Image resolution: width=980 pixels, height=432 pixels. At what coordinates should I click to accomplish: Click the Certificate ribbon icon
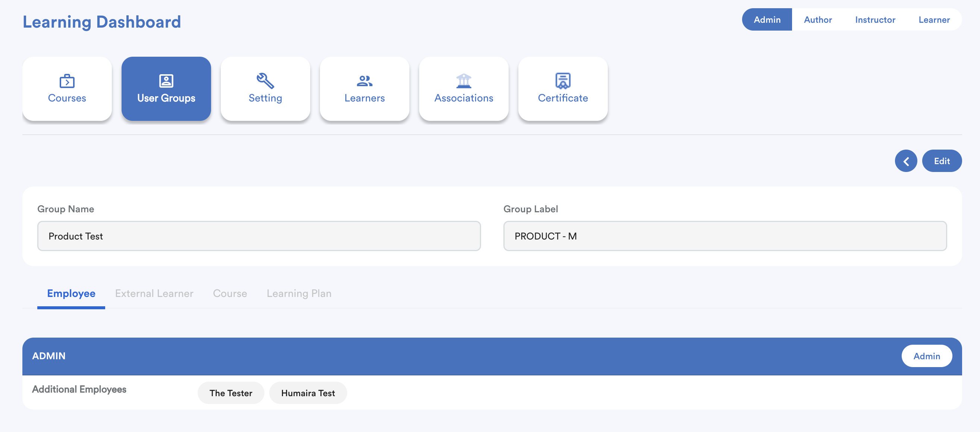click(563, 81)
